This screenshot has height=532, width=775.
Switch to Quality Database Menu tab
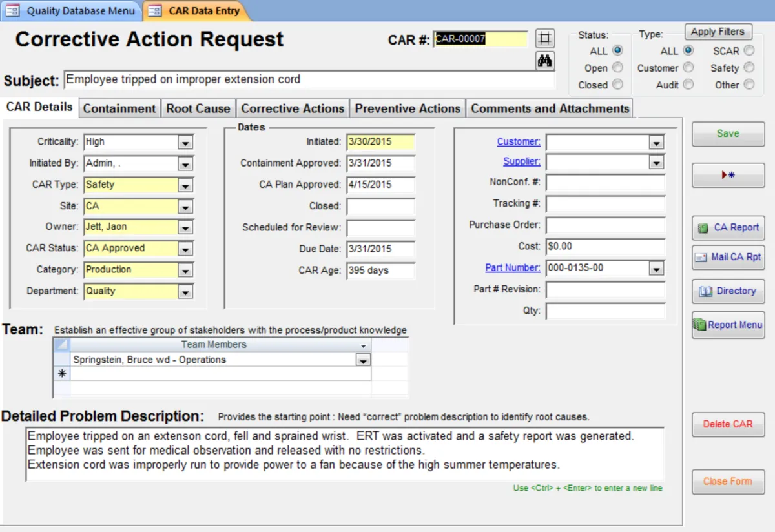[x=72, y=10]
